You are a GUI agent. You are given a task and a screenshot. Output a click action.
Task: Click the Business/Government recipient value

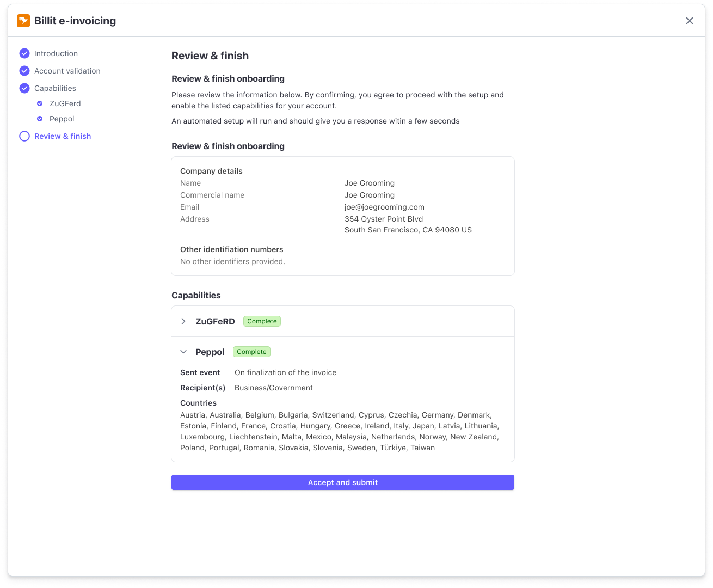click(x=274, y=388)
